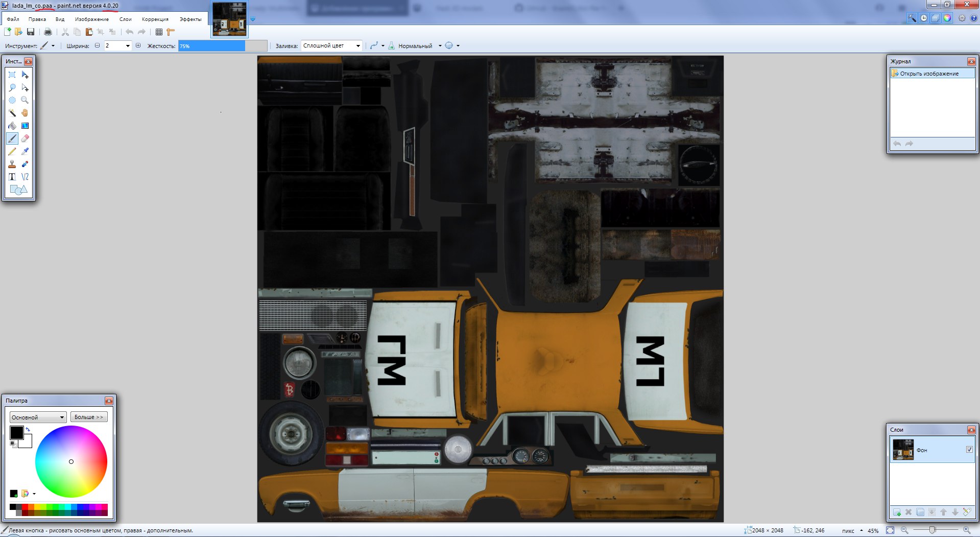Toggle the pixel grid display
This screenshot has width=980, height=537.
tap(159, 32)
